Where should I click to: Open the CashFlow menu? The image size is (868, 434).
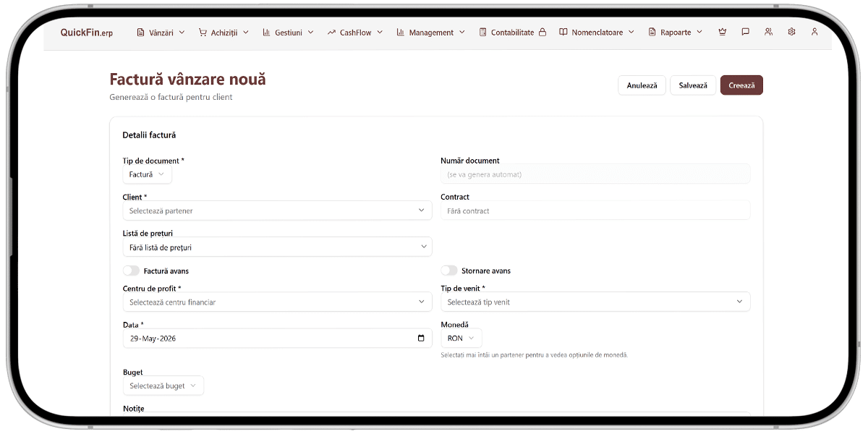[x=354, y=33]
